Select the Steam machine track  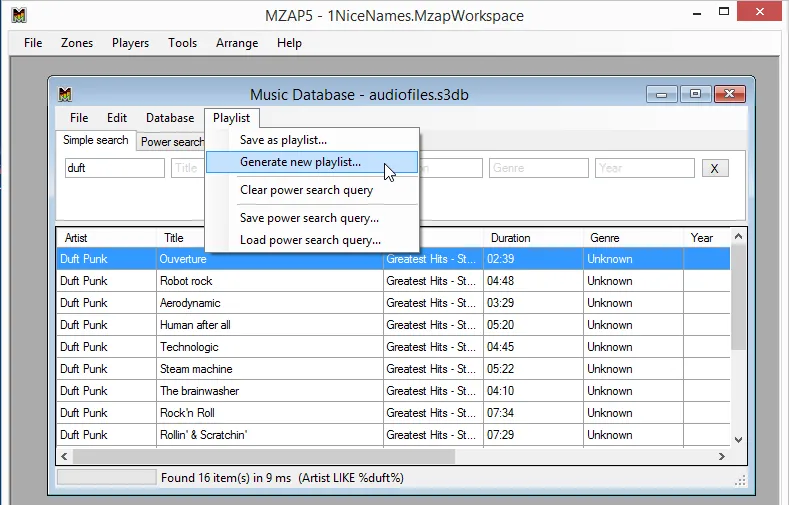[x=393, y=369]
